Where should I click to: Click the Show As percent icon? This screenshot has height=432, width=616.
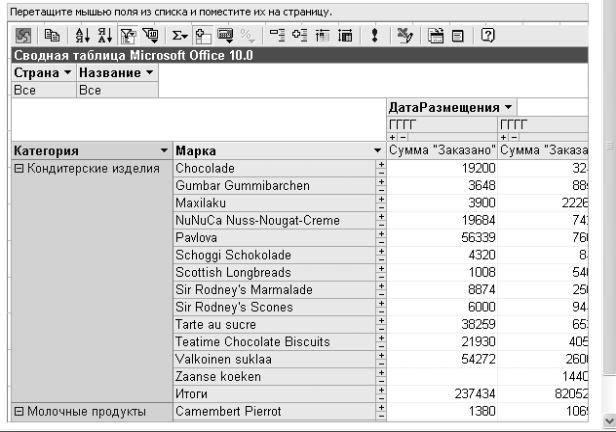pos(248,36)
